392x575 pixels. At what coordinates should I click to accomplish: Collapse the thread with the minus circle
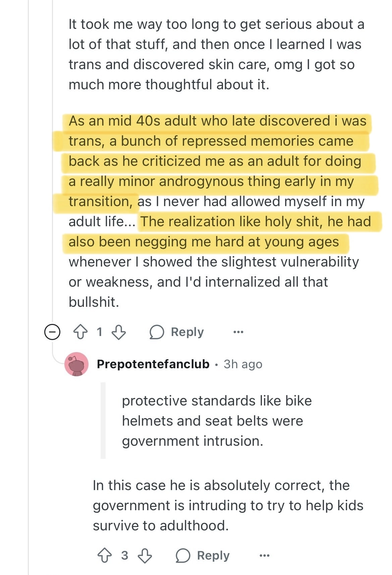pos(52,332)
